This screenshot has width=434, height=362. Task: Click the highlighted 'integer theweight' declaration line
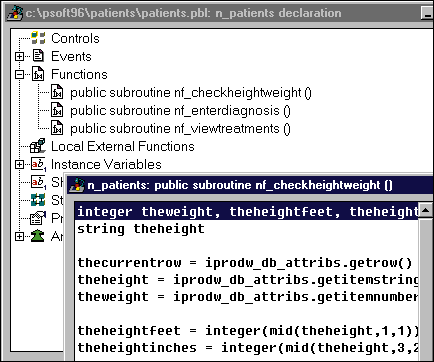tap(247, 212)
